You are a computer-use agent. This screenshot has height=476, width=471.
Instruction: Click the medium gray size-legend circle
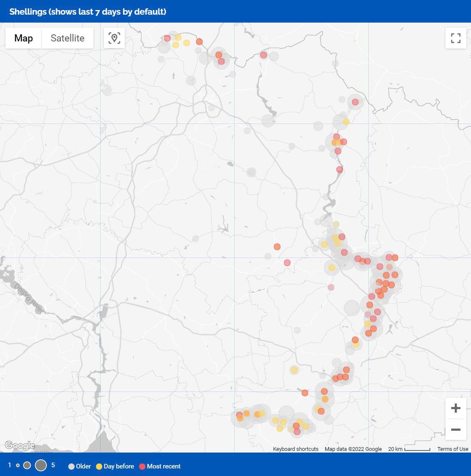[x=27, y=466]
